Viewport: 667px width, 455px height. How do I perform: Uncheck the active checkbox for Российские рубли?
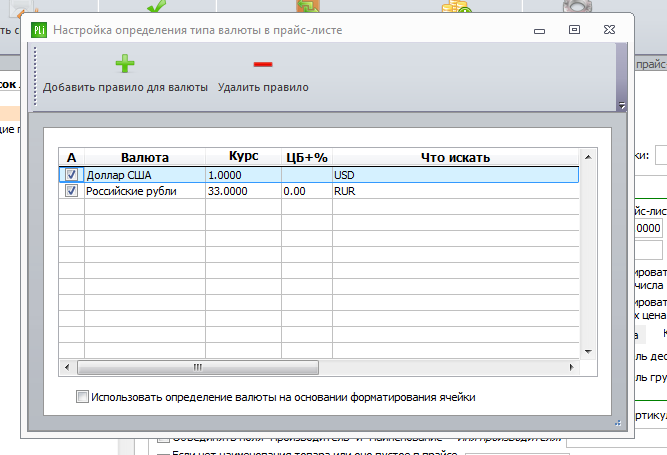tap(71, 191)
